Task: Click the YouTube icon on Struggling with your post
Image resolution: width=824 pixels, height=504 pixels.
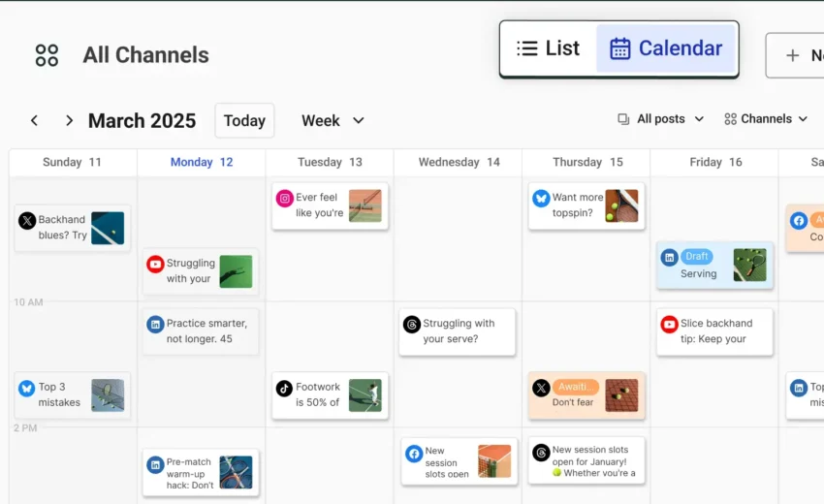Action: point(155,264)
